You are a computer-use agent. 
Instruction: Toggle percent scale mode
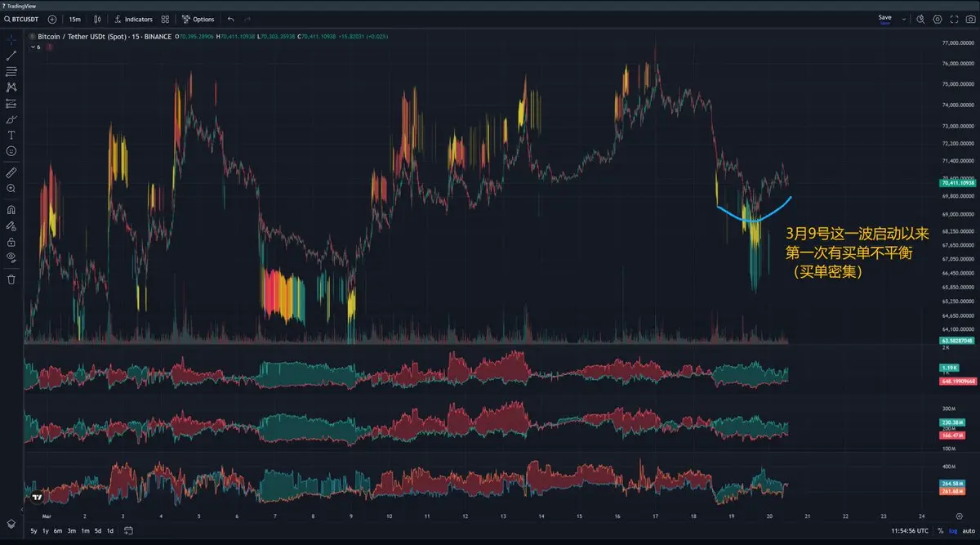939,530
